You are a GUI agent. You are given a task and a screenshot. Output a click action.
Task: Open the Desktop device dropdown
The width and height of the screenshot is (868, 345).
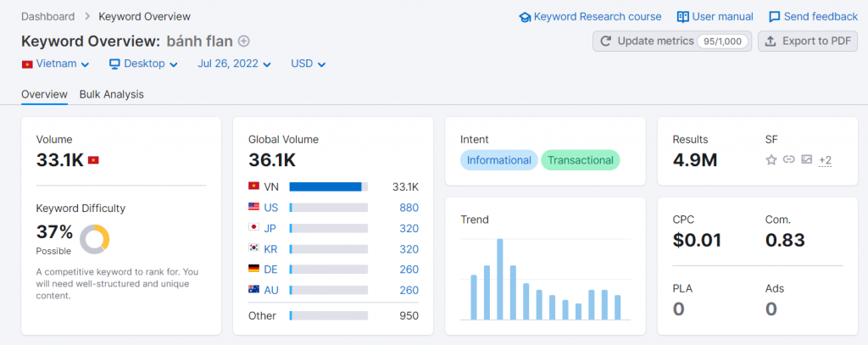coord(144,64)
